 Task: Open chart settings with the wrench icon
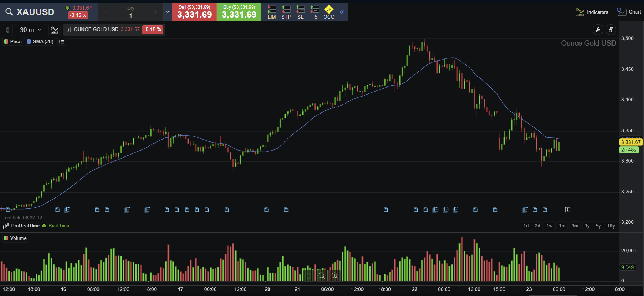tap(598, 30)
